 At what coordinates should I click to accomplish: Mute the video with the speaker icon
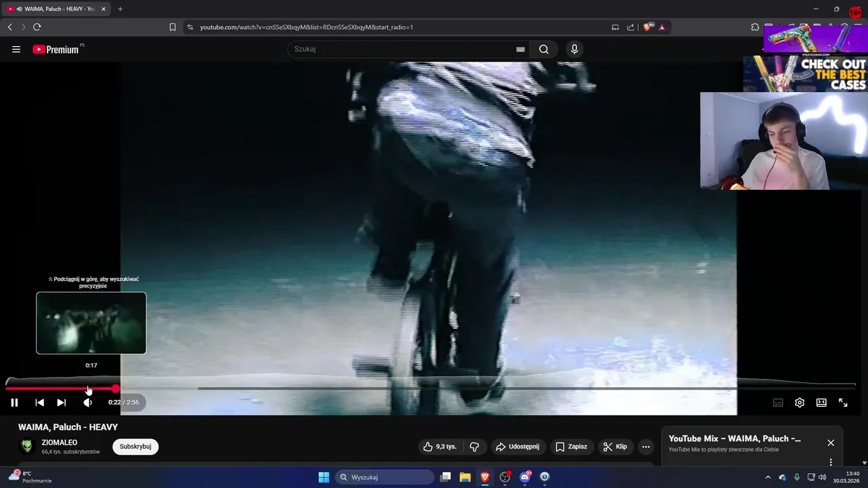tap(87, 403)
